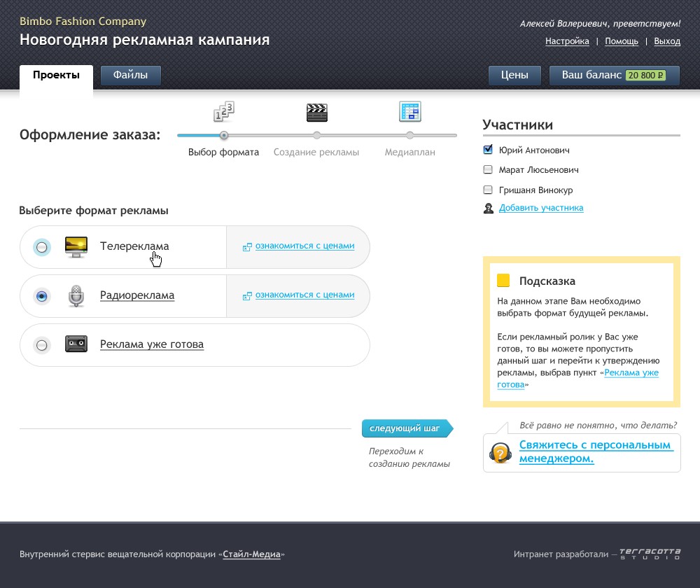Check the Марат Люсьенович checkbox
Screen dimensions: 700x588
(488, 169)
